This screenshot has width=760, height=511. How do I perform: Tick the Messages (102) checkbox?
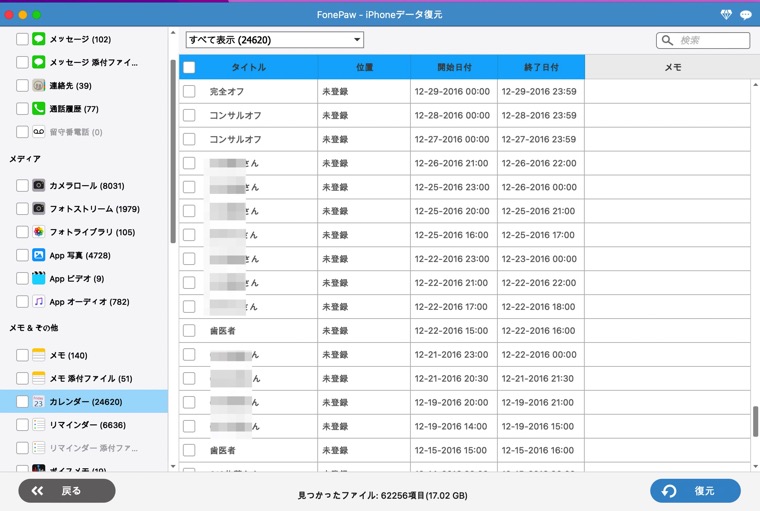coord(22,39)
